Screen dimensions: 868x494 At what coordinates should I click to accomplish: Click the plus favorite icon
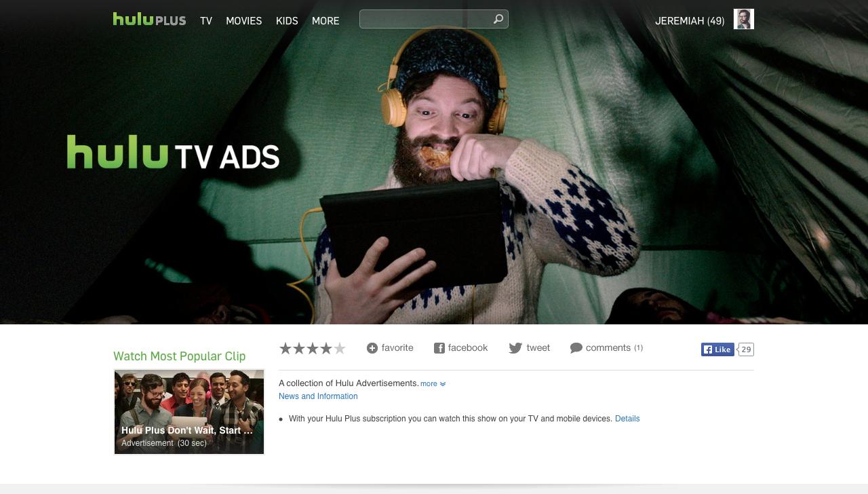click(x=372, y=348)
